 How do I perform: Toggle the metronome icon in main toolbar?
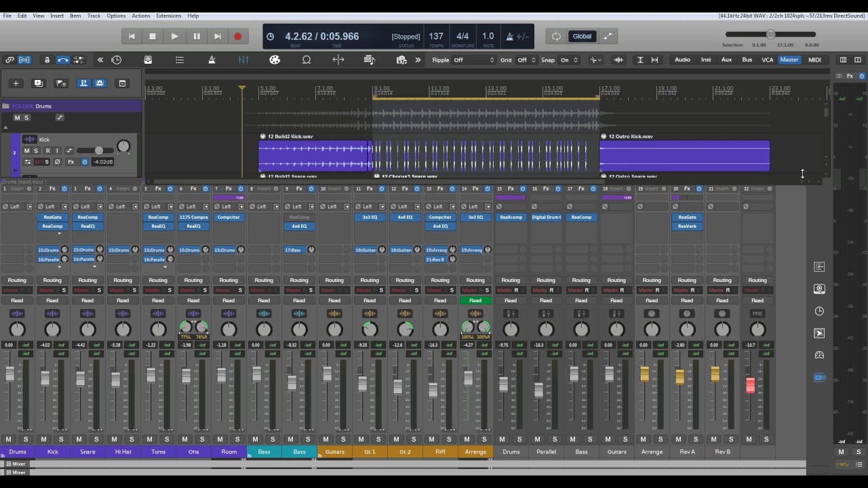tap(212, 60)
